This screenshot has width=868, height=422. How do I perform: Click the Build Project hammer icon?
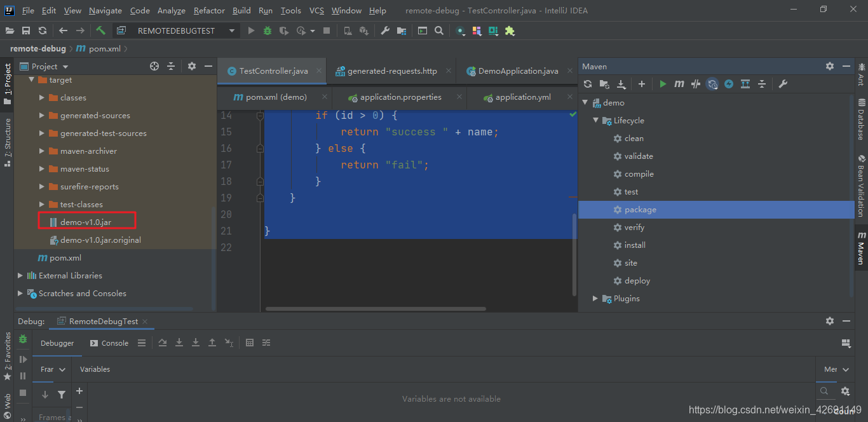[x=100, y=31]
